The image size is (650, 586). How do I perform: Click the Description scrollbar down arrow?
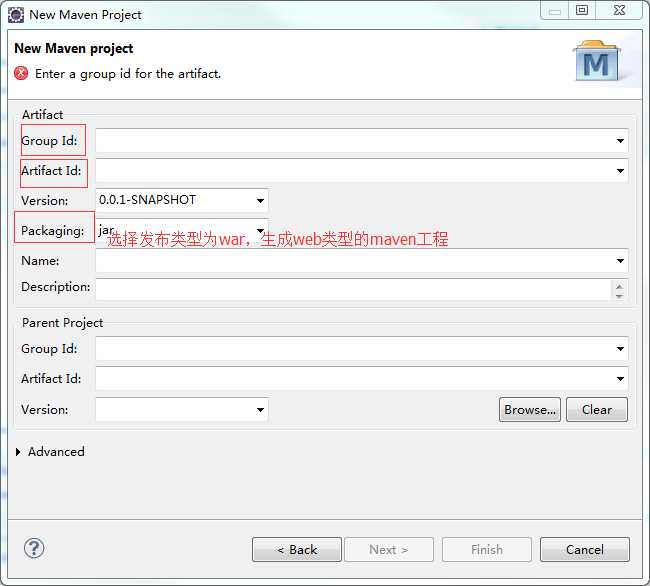619,296
